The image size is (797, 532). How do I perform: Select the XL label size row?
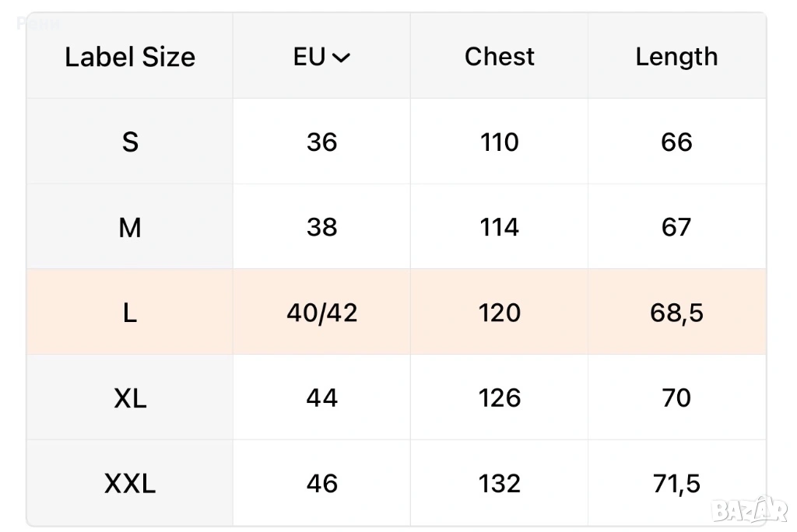[130, 398]
